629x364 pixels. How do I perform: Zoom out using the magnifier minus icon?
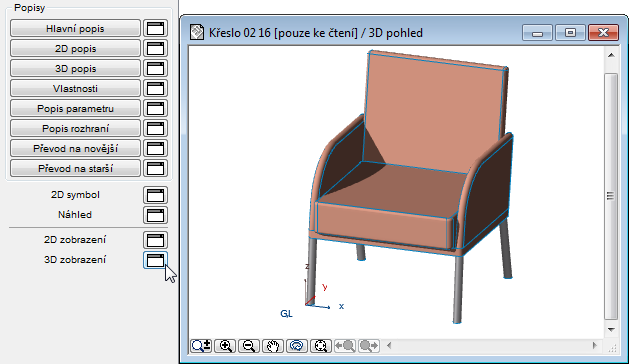249,346
